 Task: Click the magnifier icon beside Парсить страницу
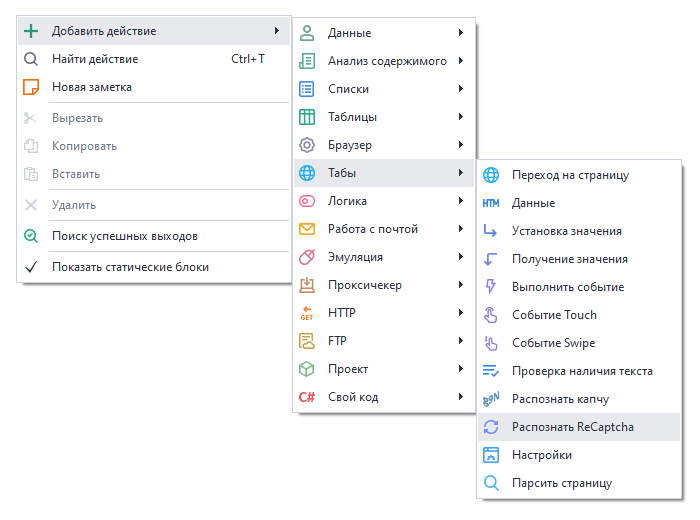pyautogui.click(x=491, y=483)
